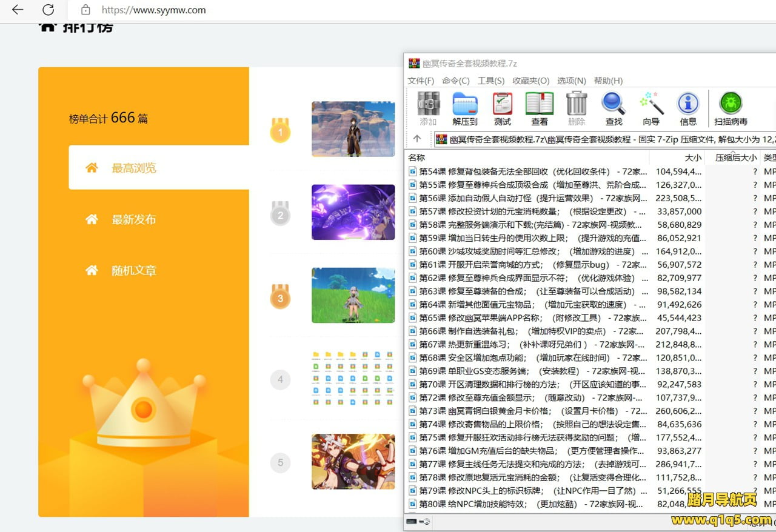The width and height of the screenshot is (776, 532).
Task: Open the 工具(S) menu
Action: pyautogui.click(x=491, y=81)
